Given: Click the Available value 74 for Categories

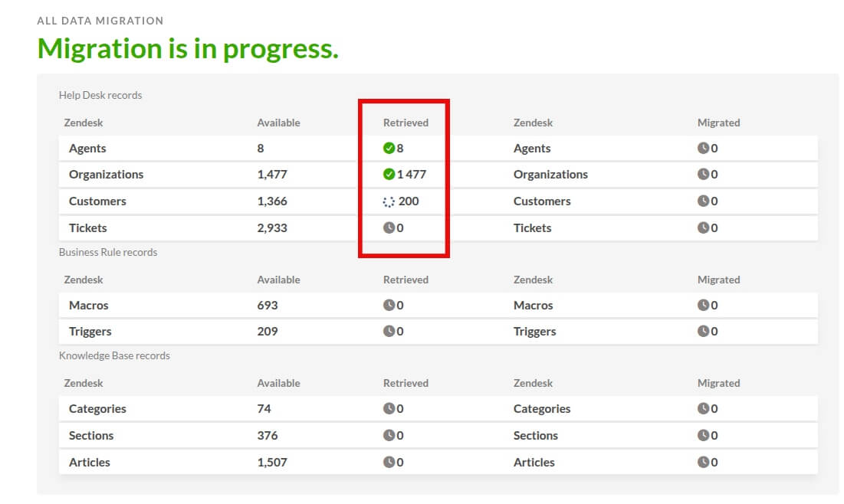Looking at the screenshot, I should point(264,408).
